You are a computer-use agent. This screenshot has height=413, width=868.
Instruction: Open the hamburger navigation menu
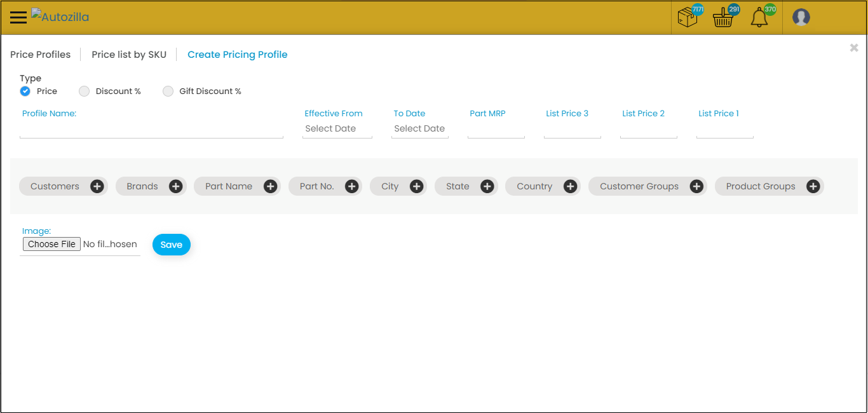tap(18, 17)
